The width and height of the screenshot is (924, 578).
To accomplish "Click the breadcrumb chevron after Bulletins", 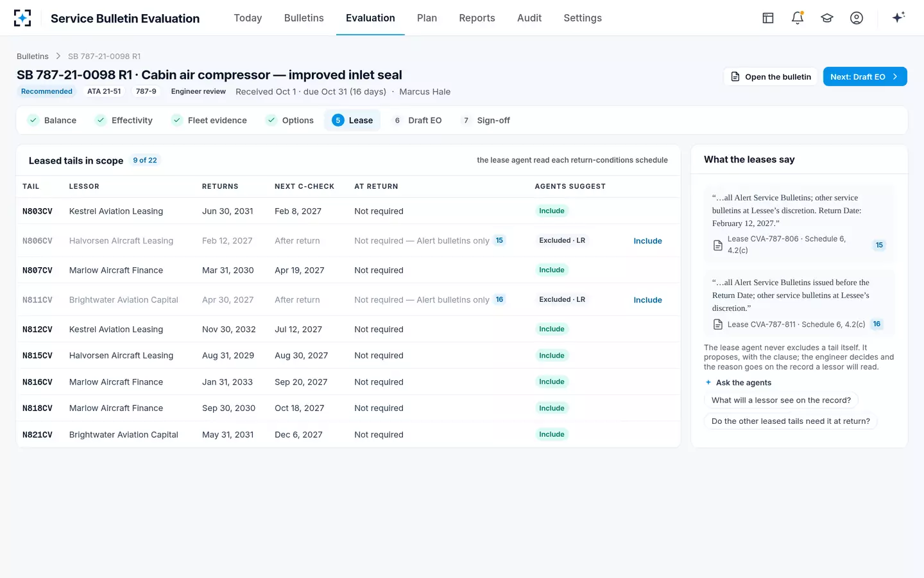I will coord(58,57).
